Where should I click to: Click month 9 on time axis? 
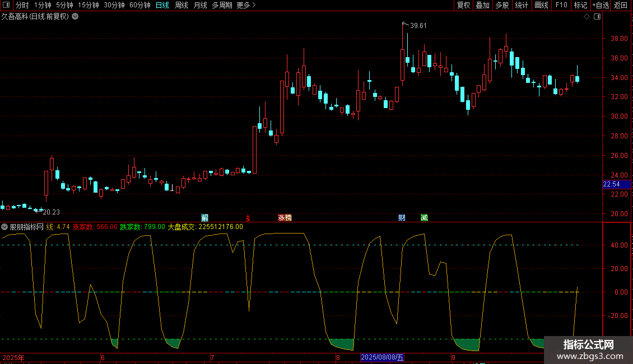click(x=453, y=358)
